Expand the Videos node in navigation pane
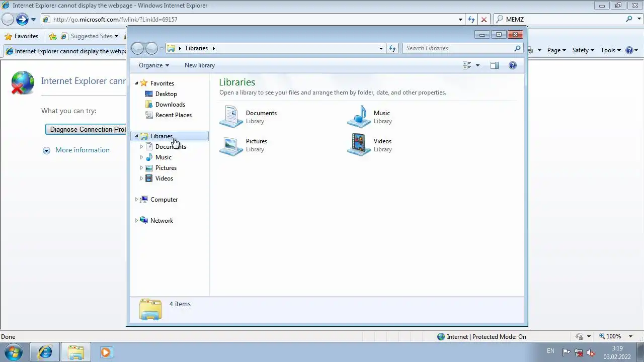The width and height of the screenshot is (644, 362). click(141, 178)
